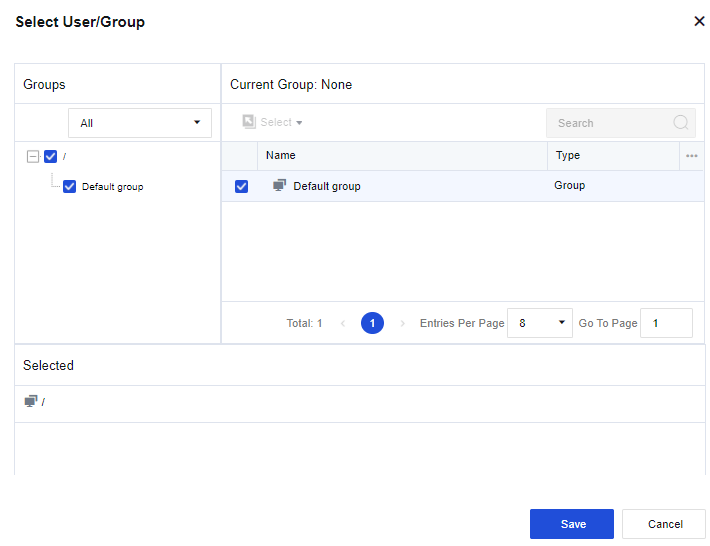Open the Select dropdown menu
This screenshot has height=546, width=710.
pyautogui.click(x=281, y=122)
